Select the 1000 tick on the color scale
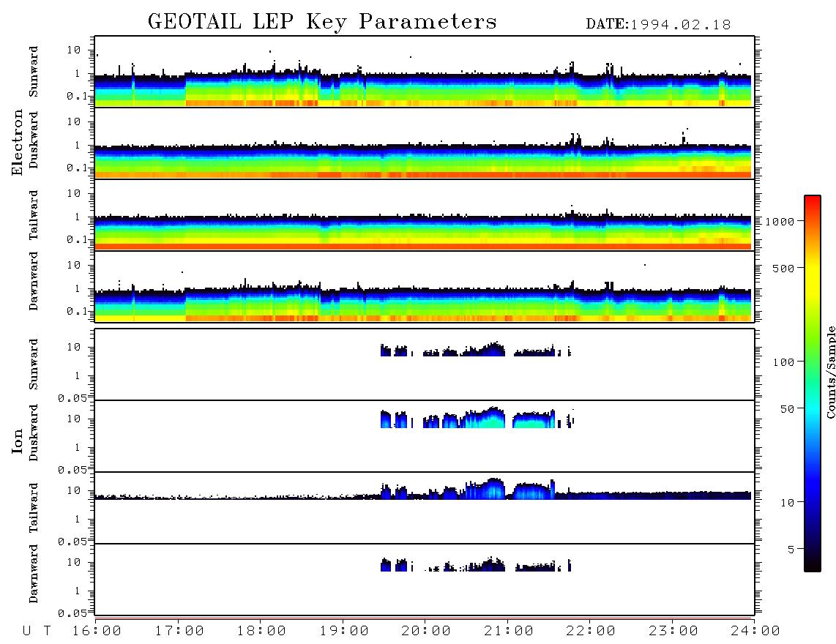Screen dimensions: 836x644 (x=780, y=221)
